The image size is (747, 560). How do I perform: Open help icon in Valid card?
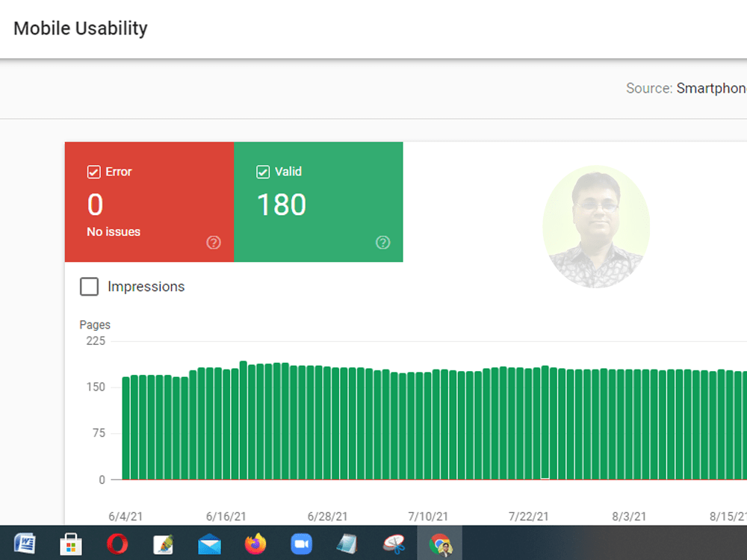(x=382, y=243)
